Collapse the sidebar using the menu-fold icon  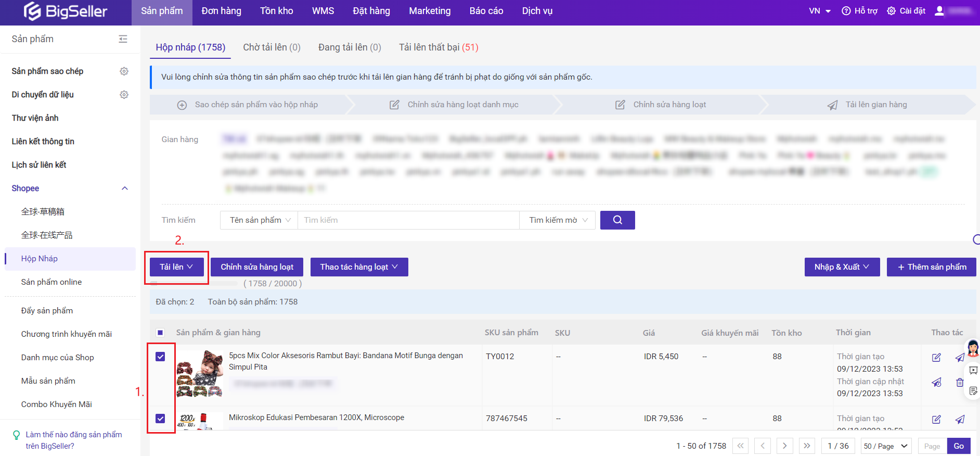[123, 39]
